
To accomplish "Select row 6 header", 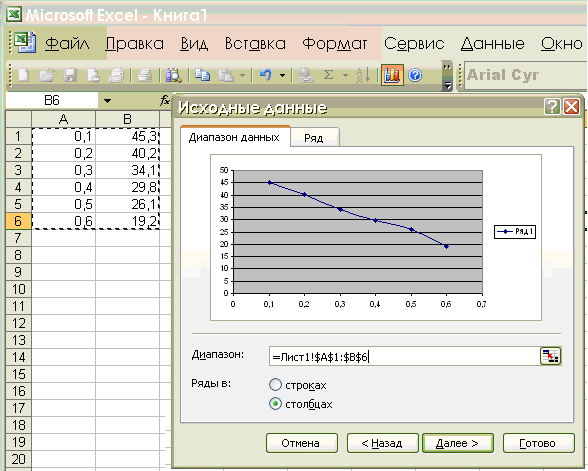I will 18,221.
